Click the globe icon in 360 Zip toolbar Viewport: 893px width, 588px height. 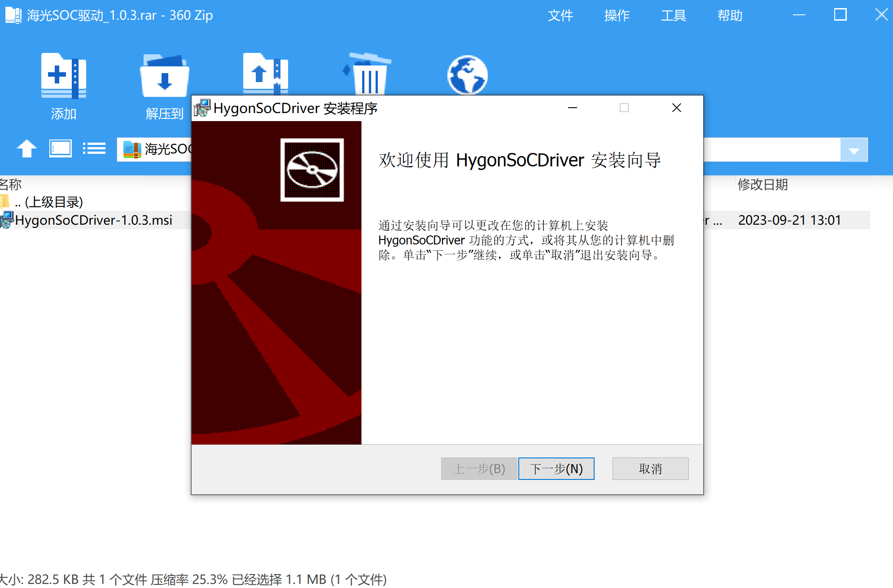pos(468,75)
